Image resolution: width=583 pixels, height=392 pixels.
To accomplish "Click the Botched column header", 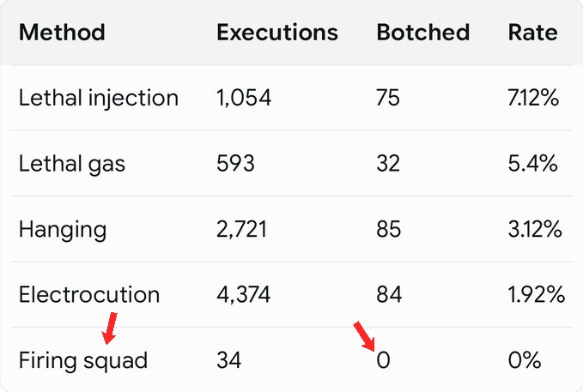I will (423, 33).
